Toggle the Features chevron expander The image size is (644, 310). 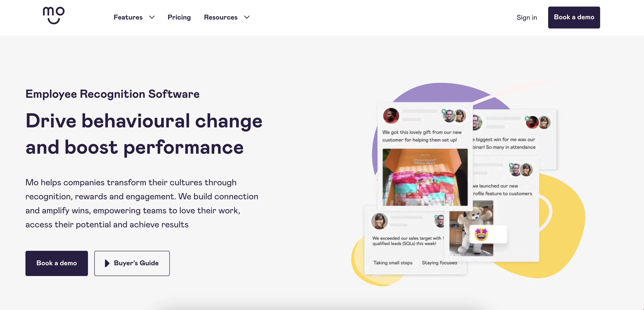(152, 17)
